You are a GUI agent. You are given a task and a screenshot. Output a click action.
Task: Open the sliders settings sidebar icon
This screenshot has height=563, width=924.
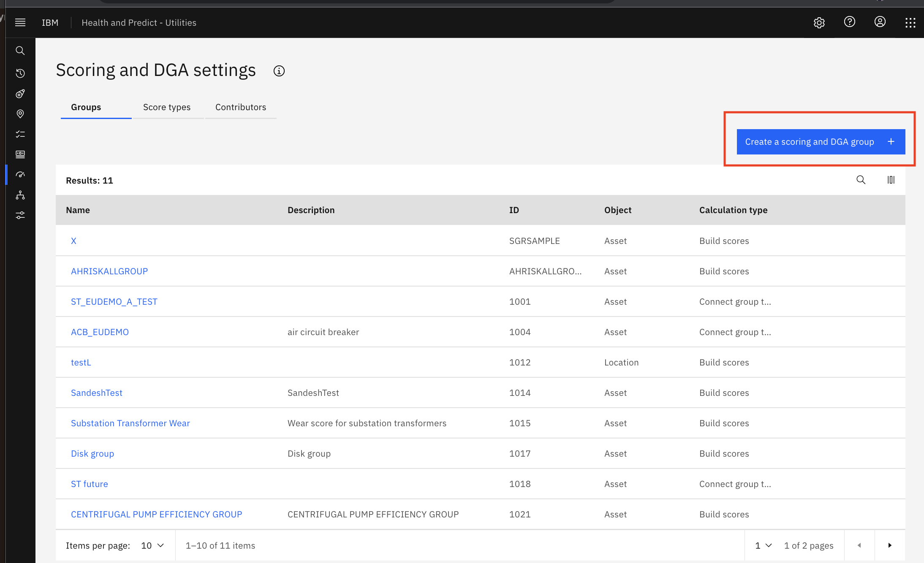[20, 215]
